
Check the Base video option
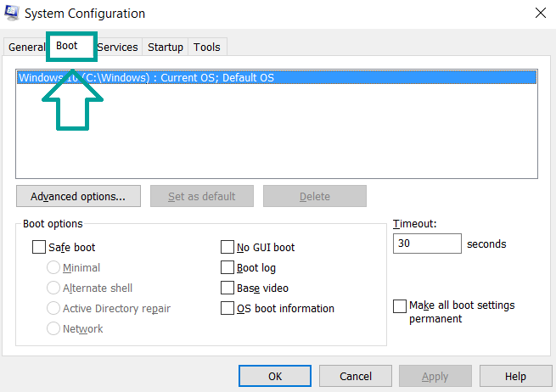tap(227, 288)
